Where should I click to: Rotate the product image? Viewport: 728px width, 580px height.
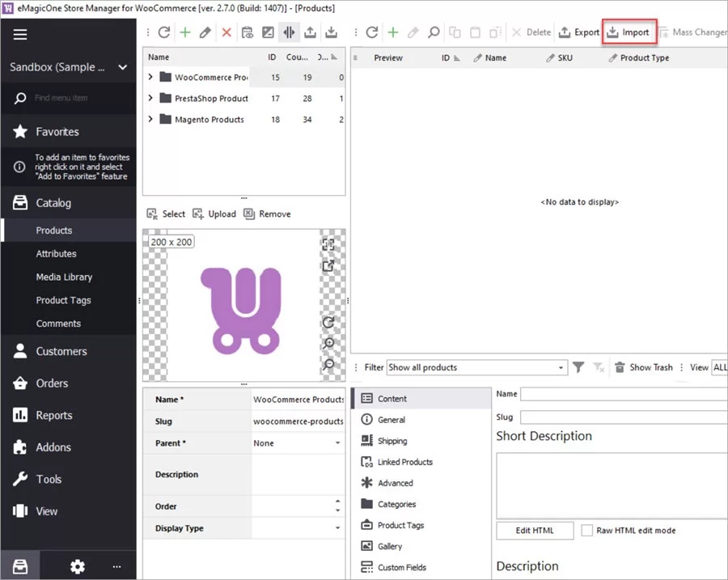(328, 322)
